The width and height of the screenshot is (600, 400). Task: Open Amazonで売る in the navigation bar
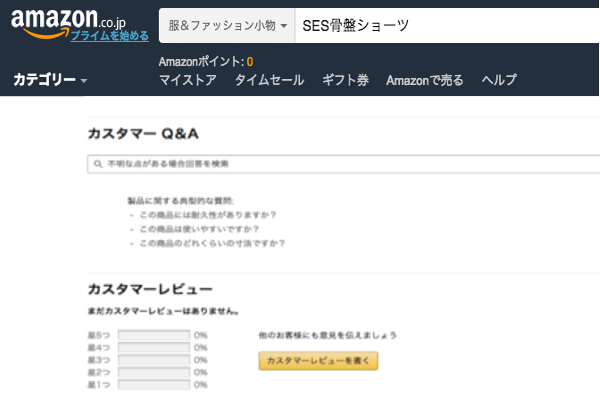pos(424,80)
